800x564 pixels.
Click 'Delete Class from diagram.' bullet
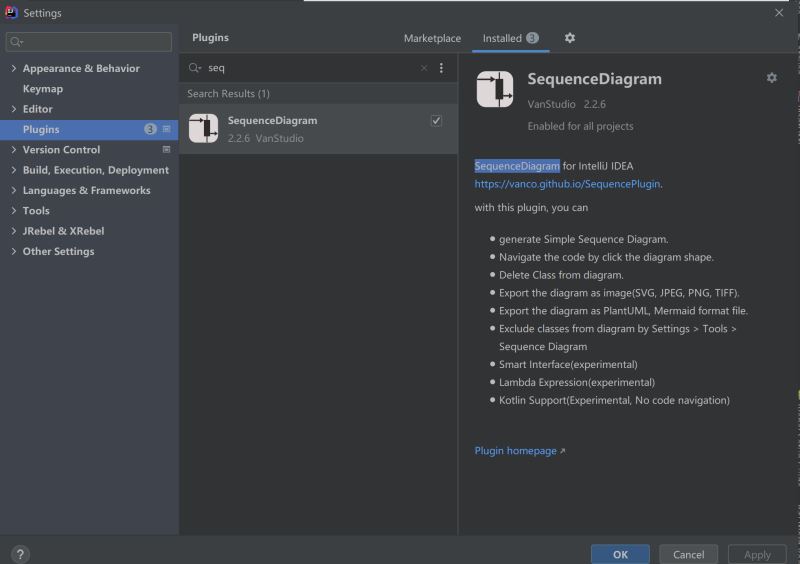click(x=561, y=275)
